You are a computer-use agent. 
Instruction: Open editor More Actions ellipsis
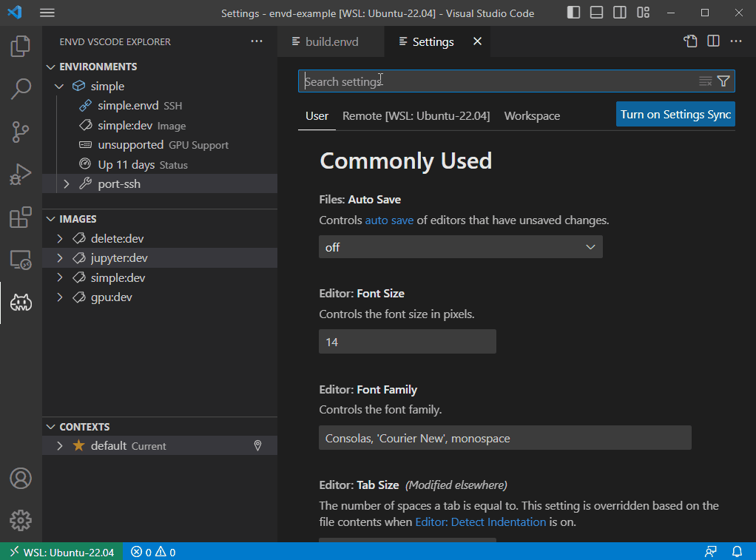(x=736, y=41)
